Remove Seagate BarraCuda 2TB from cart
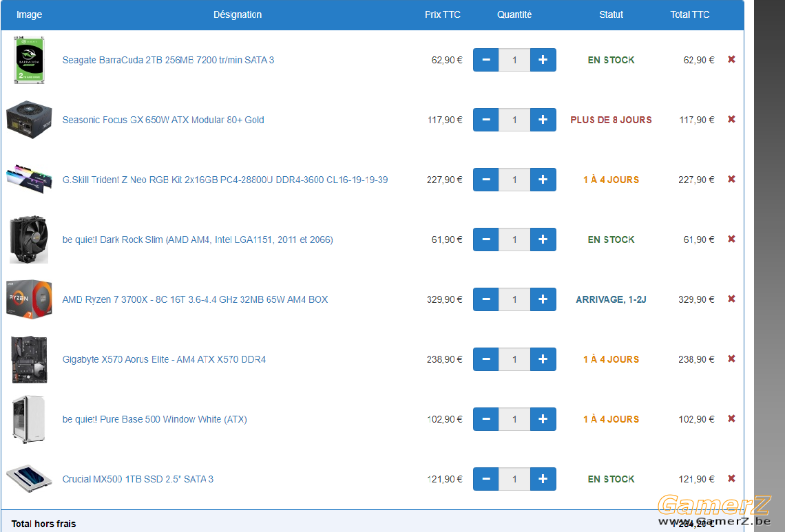The image size is (785, 532). tap(731, 60)
